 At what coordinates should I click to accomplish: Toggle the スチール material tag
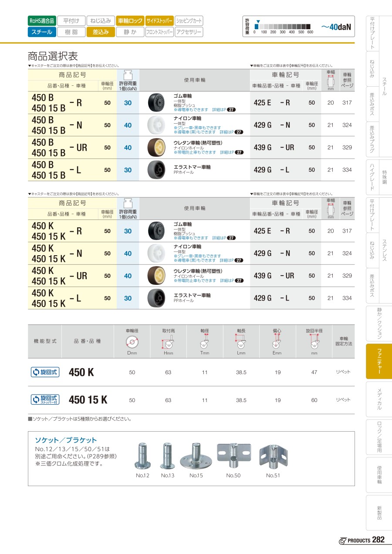tap(42, 32)
